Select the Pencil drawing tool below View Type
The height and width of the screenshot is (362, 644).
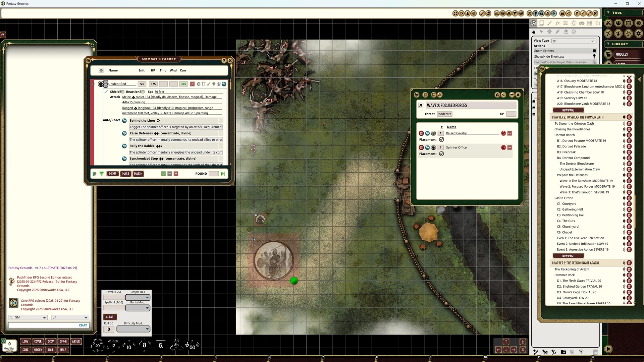557,32
